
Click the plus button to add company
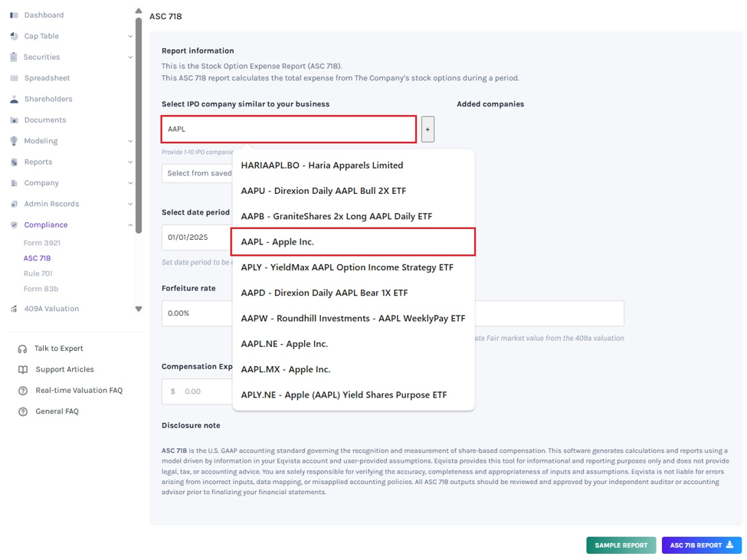428,129
